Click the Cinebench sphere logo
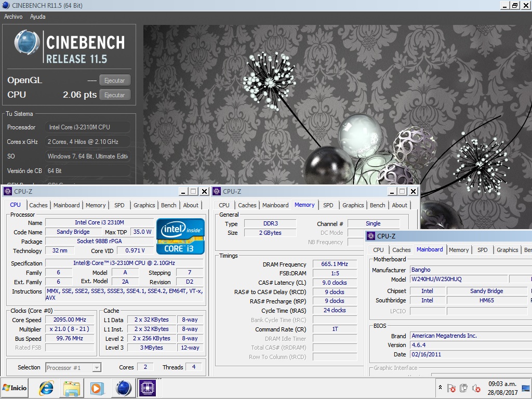This screenshot has width=532, height=399. pos(26,43)
